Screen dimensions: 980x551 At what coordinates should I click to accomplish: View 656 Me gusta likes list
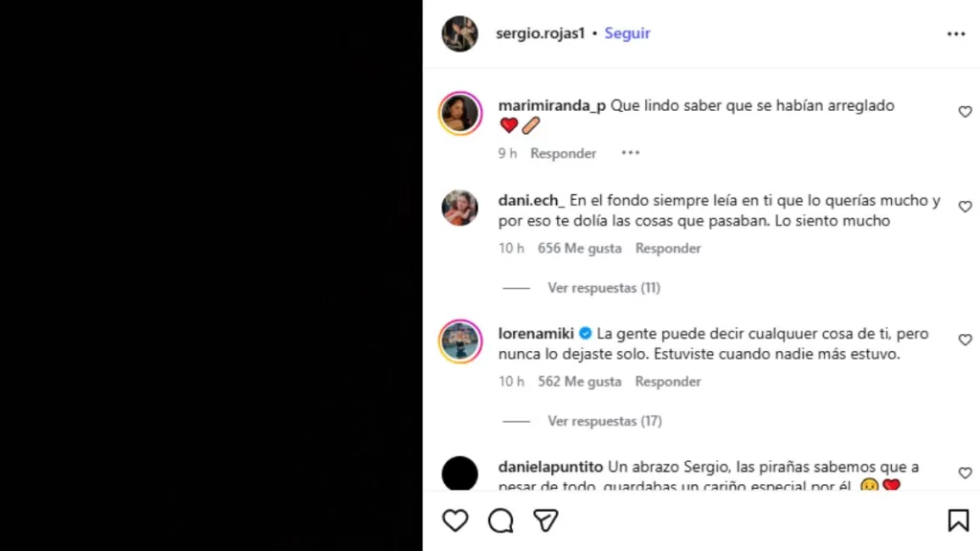[579, 248]
